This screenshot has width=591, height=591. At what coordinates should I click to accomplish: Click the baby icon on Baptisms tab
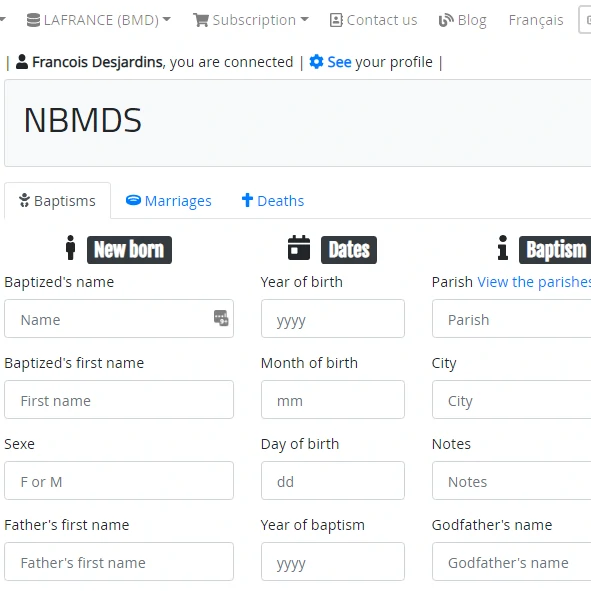click(24, 200)
